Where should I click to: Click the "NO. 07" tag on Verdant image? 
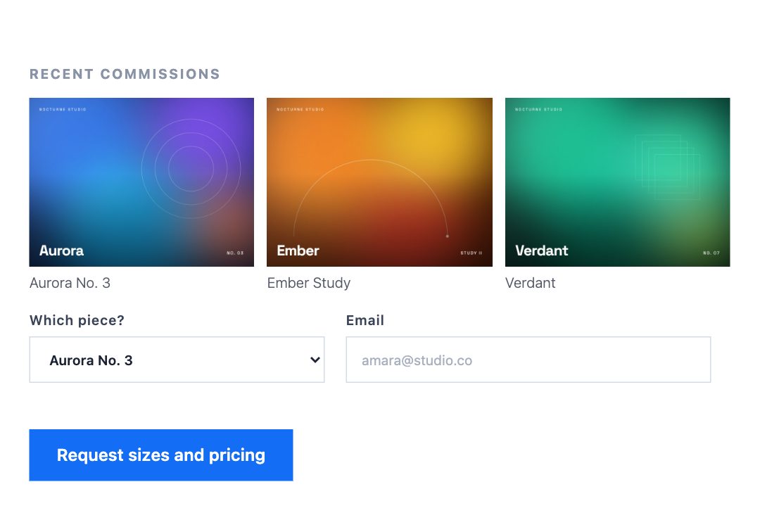point(711,253)
